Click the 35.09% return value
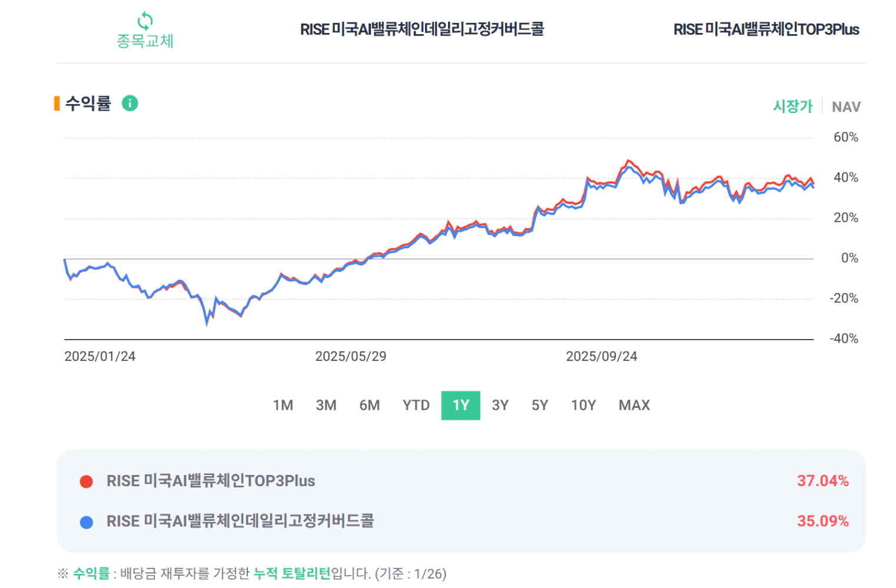Image resolution: width=896 pixels, height=588 pixels. [822, 521]
